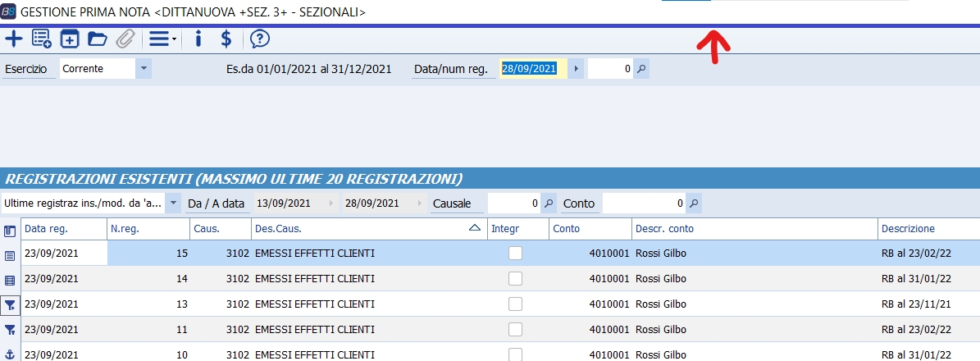
Task: Tick Integr checkbox for registration 14
Action: click(x=515, y=278)
